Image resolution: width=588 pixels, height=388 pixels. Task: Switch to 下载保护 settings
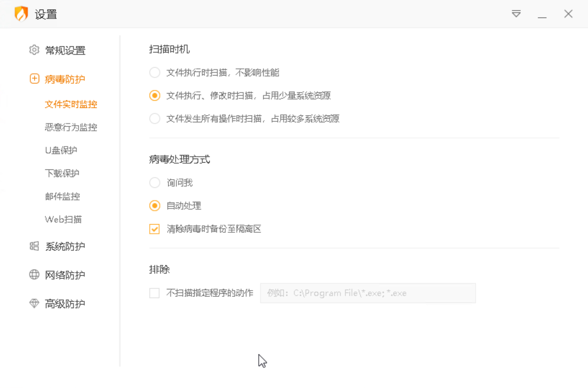click(62, 173)
